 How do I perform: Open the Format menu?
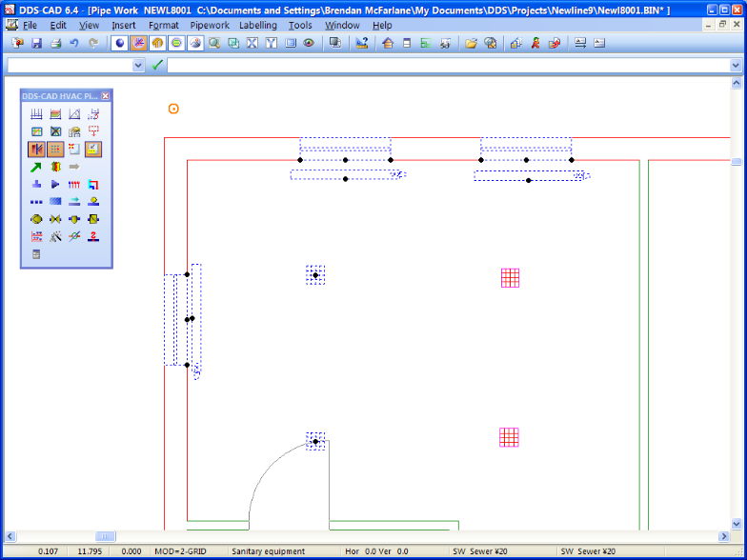164,25
